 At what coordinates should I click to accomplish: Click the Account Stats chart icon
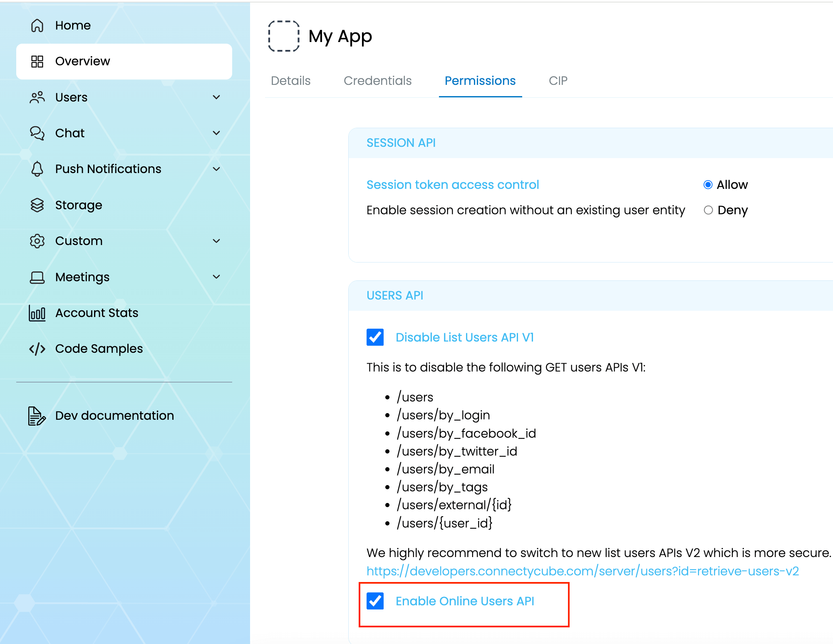37,313
